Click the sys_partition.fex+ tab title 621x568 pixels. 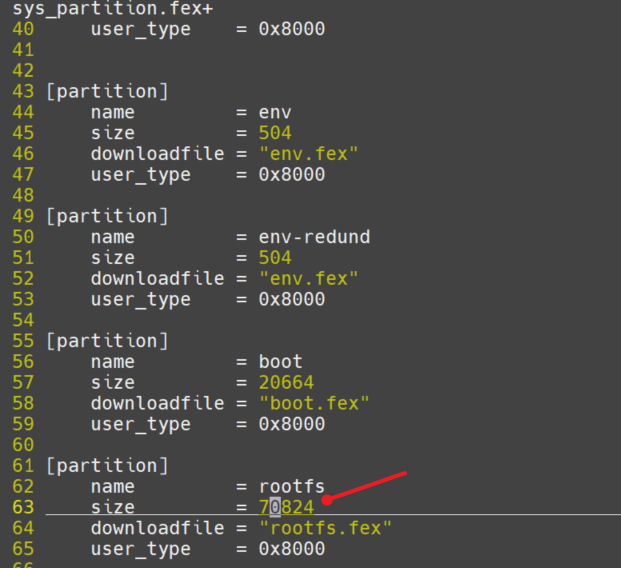[x=113, y=9]
